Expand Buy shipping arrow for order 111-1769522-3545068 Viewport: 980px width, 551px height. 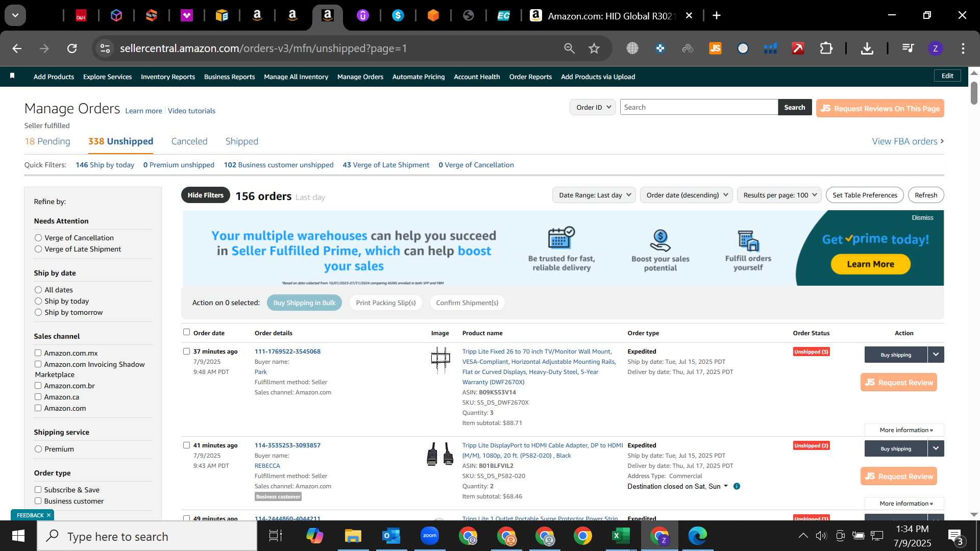tap(936, 355)
